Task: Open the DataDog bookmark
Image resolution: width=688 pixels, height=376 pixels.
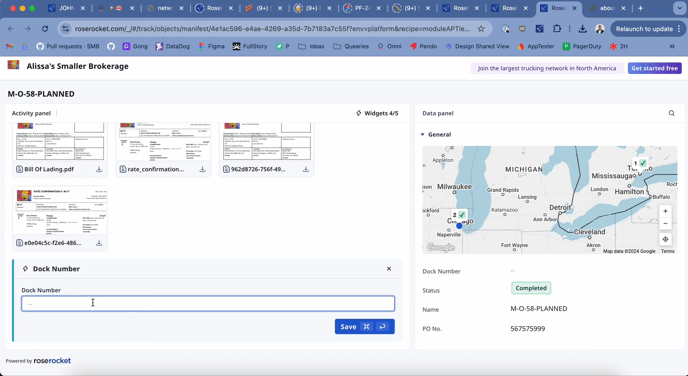Action: point(172,46)
